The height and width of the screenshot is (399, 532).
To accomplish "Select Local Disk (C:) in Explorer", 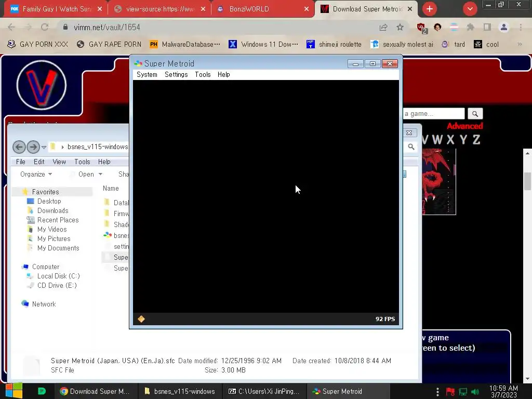I will pyautogui.click(x=58, y=276).
